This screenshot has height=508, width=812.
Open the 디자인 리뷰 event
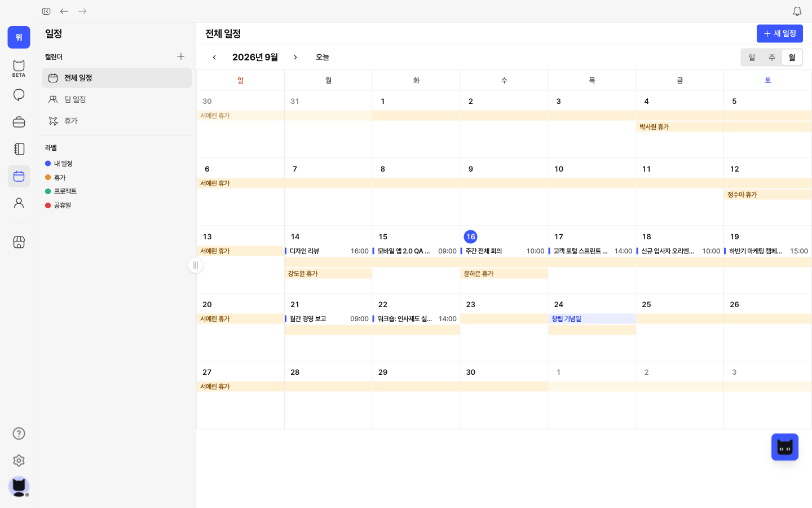pos(328,251)
